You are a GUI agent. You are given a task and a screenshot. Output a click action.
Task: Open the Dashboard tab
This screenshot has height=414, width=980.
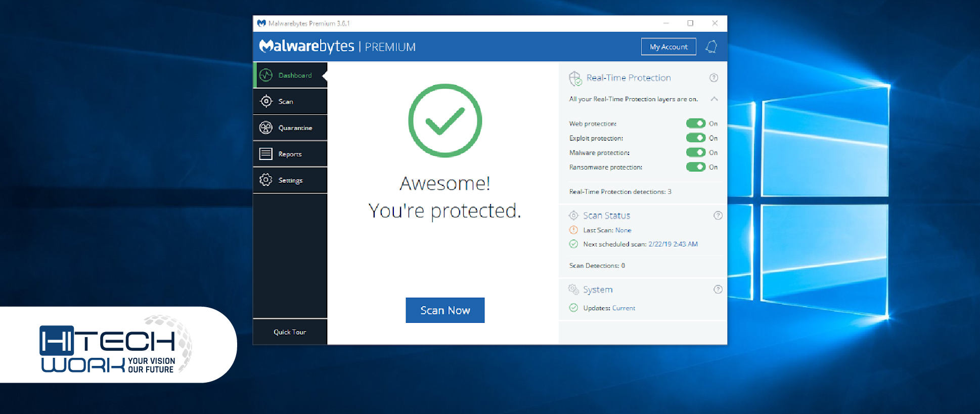[290, 75]
